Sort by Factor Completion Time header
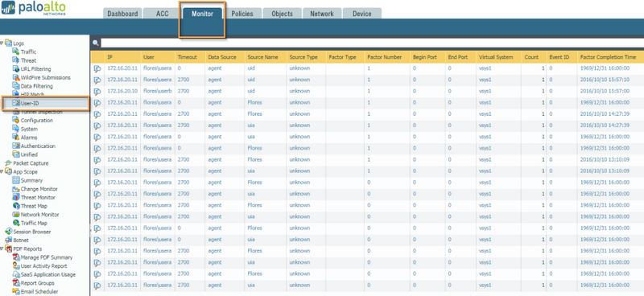Screen dimensions: 644x296 610,57
